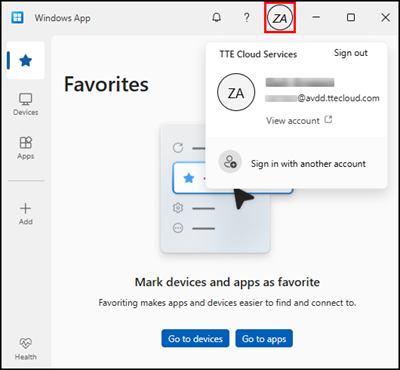Click the Favorites page heading

pos(106,84)
